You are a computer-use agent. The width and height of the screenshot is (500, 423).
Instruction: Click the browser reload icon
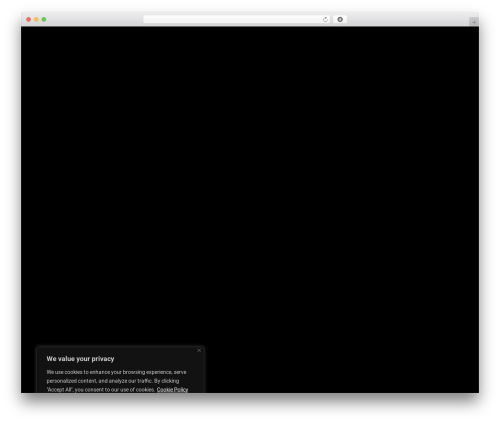coord(325,19)
